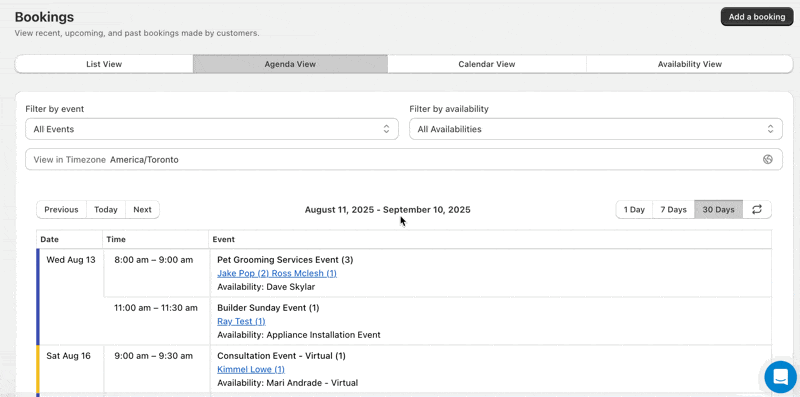This screenshot has height=397, width=800.
Task: Select the 30 Days range
Action: 718,209
